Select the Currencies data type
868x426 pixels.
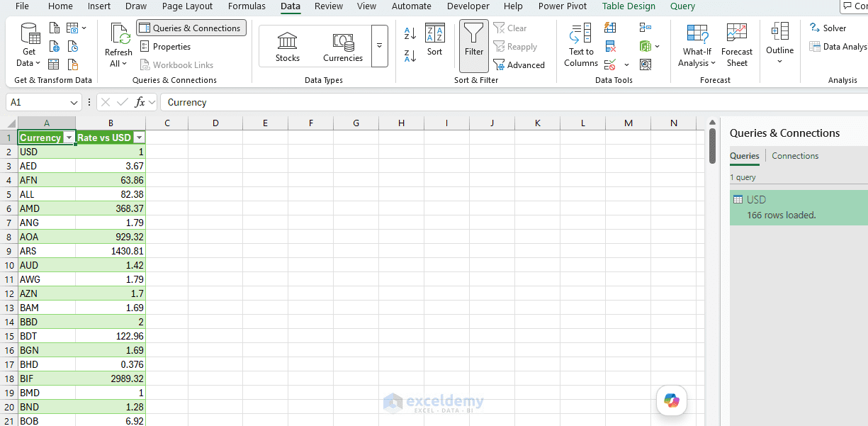pos(343,47)
